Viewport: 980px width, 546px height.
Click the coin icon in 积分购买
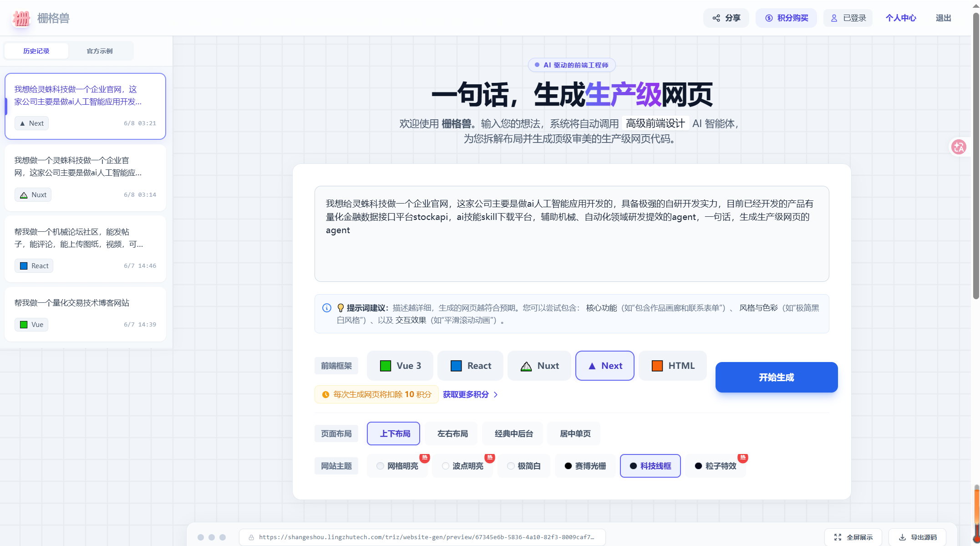pos(769,18)
